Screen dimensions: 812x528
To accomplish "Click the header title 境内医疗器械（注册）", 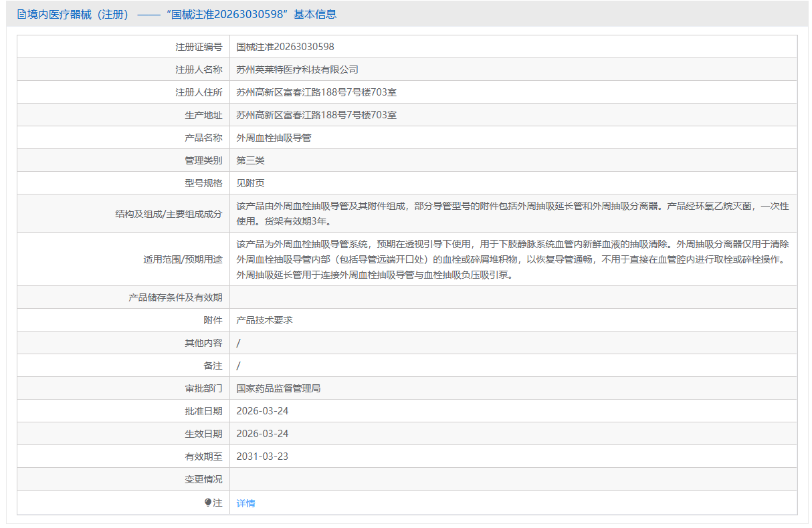I will pos(78,14).
